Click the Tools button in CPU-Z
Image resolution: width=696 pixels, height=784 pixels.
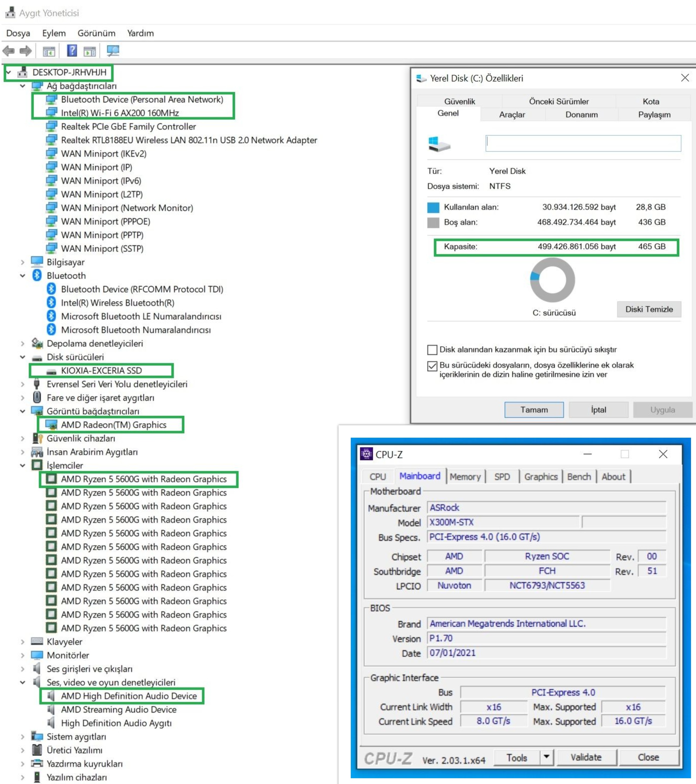(x=516, y=757)
